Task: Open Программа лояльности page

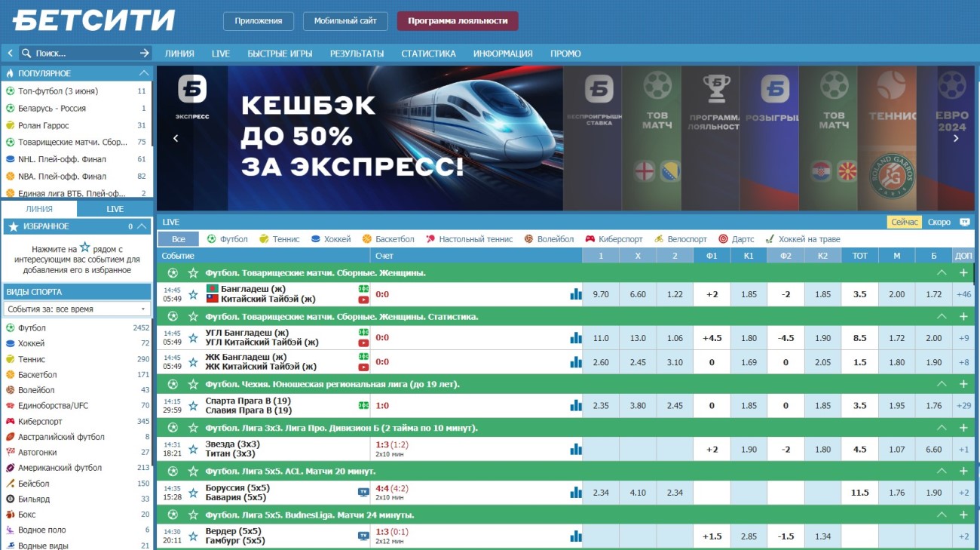Action: coord(458,21)
